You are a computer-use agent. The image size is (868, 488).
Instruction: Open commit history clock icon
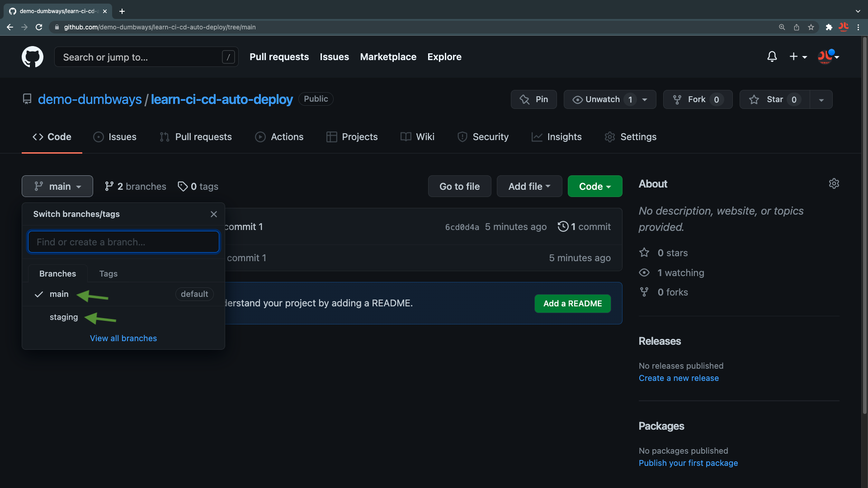pyautogui.click(x=563, y=226)
